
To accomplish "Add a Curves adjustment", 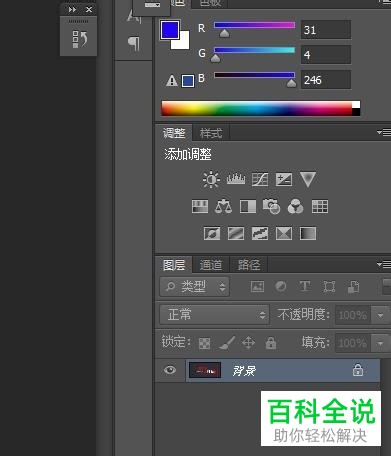I will pos(260,179).
